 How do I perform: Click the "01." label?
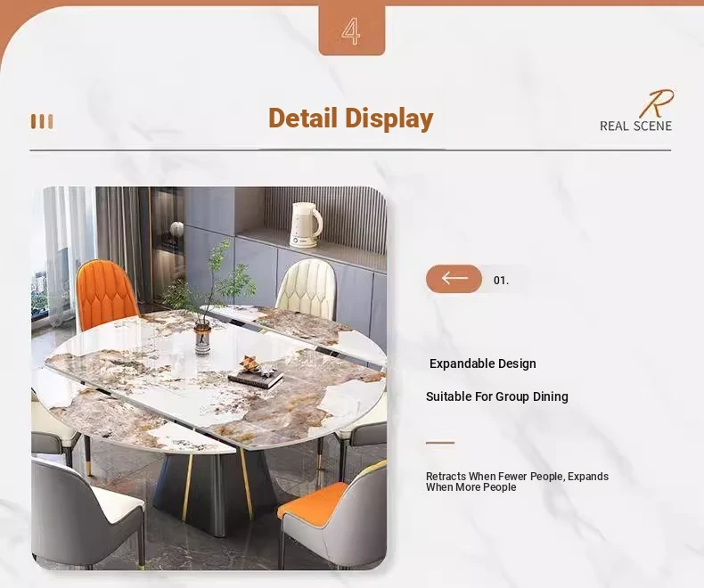(x=501, y=281)
